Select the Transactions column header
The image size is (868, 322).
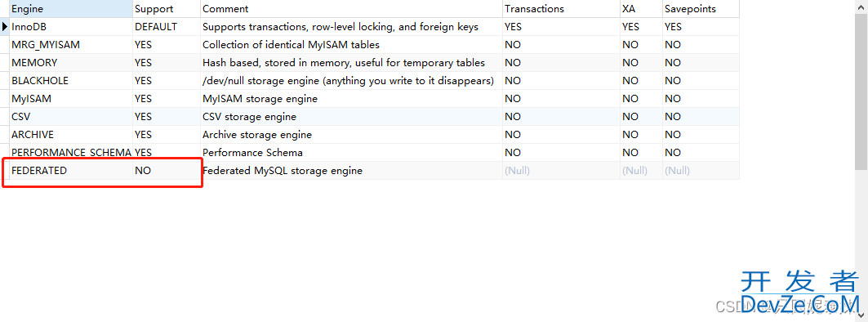[561, 8]
